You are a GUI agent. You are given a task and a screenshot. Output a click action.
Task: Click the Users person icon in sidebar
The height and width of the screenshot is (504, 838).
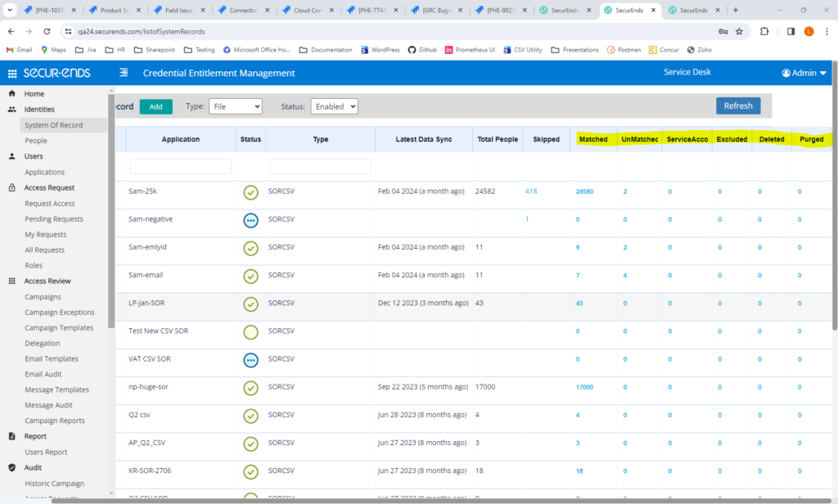11,156
